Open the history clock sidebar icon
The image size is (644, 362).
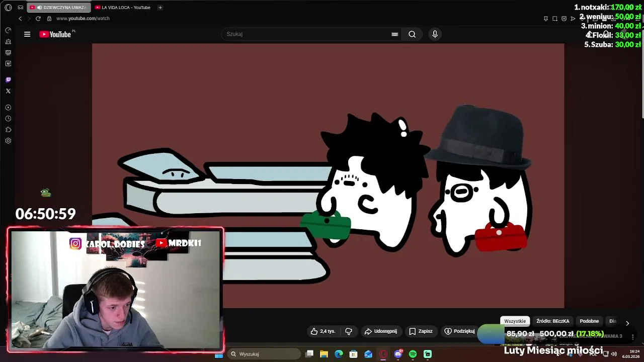point(8,119)
